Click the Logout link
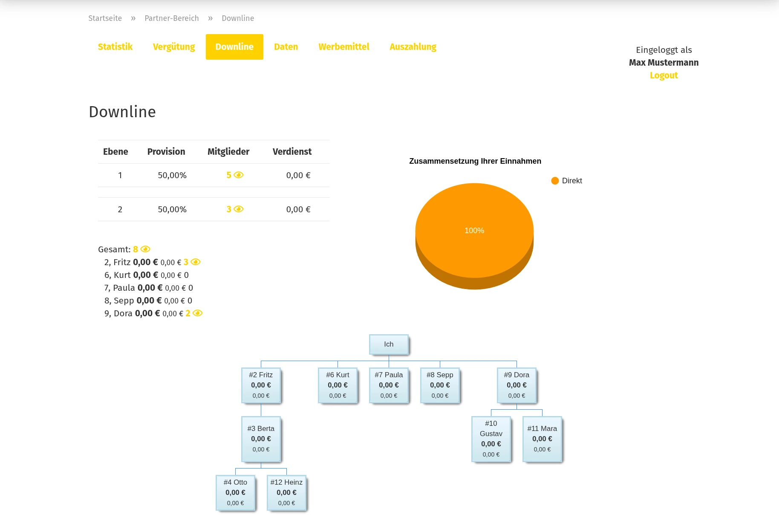This screenshot has width=779, height=532. click(664, 75)
